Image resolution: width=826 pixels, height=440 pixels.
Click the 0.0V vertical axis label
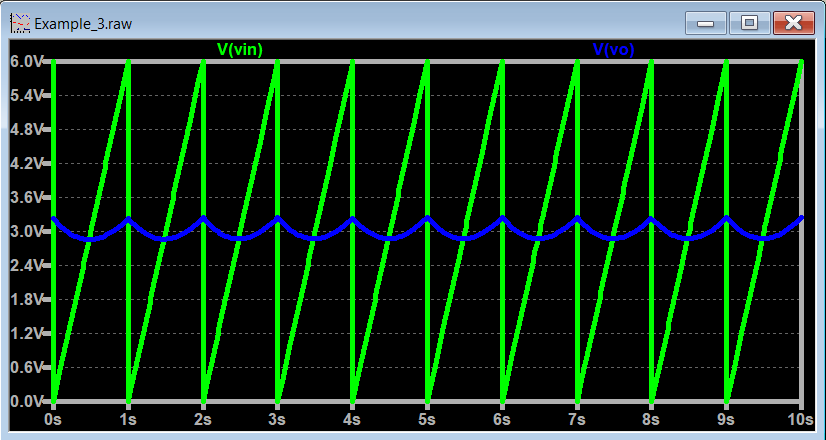point(26,401)
